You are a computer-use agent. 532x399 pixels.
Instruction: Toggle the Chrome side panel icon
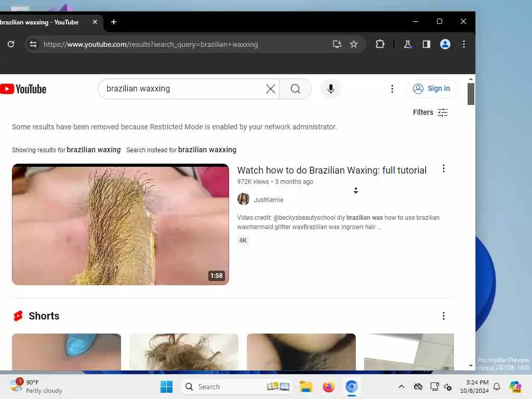click(426, 44)
